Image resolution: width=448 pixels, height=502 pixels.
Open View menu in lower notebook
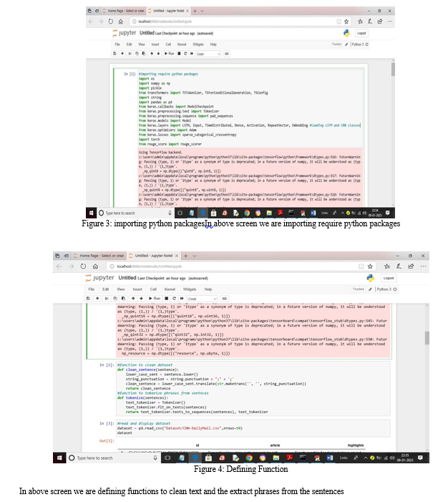pos(121,289)
